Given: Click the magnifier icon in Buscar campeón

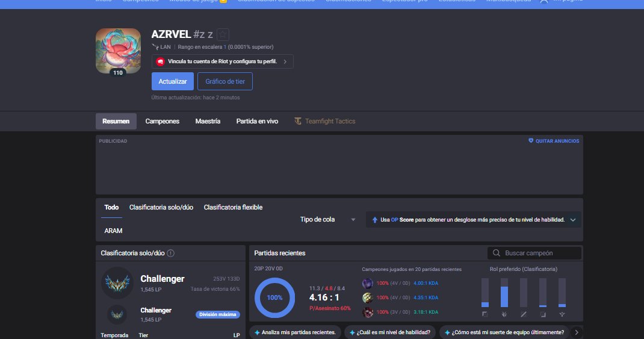Looking at the screenshot, I should click(497, 253).
